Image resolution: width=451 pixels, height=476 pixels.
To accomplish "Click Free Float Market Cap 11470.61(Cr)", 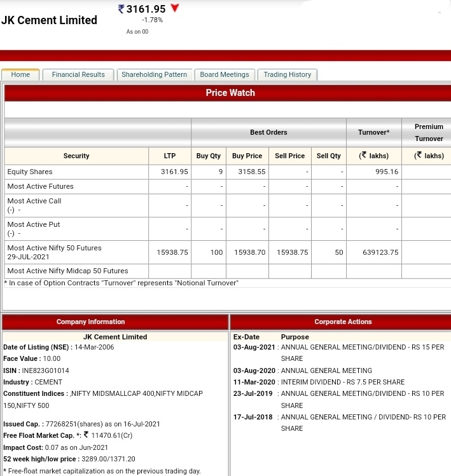I will coord(111,435).
